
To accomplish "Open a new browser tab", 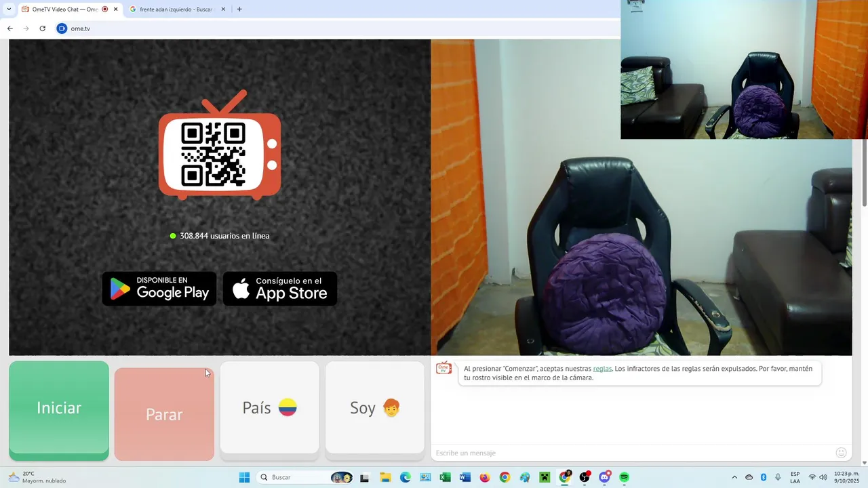I will [239, 9].
